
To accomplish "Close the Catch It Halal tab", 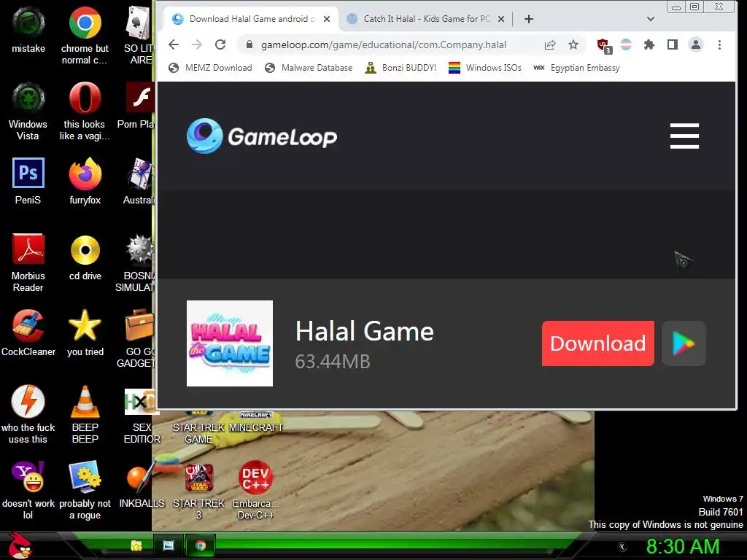I will click(x=501, y=19).
